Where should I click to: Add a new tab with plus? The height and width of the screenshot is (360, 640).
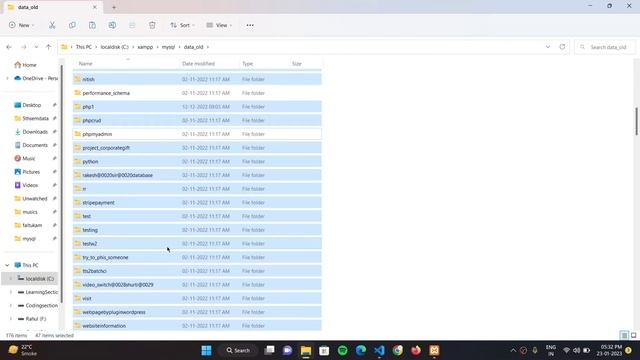tap(114, 7)
